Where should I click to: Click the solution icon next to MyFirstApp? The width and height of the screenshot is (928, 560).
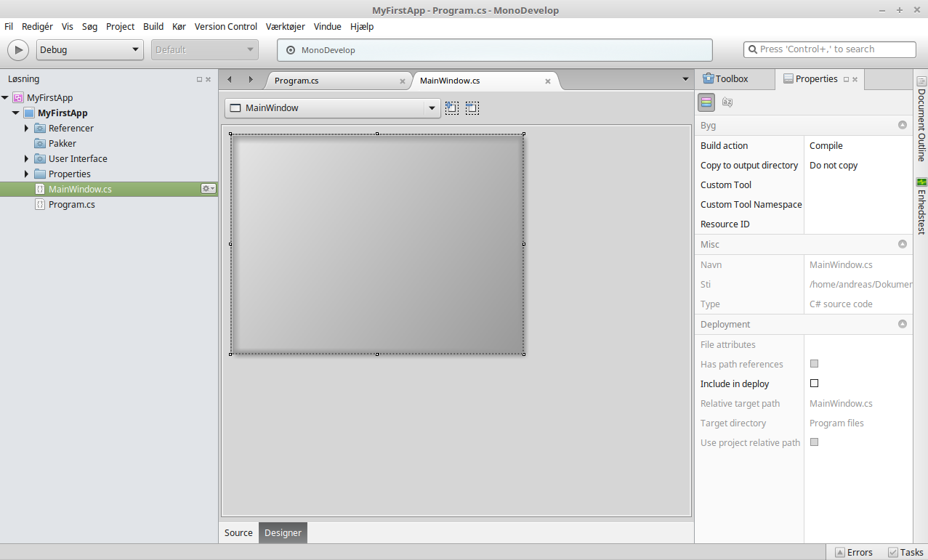[18, 97]
